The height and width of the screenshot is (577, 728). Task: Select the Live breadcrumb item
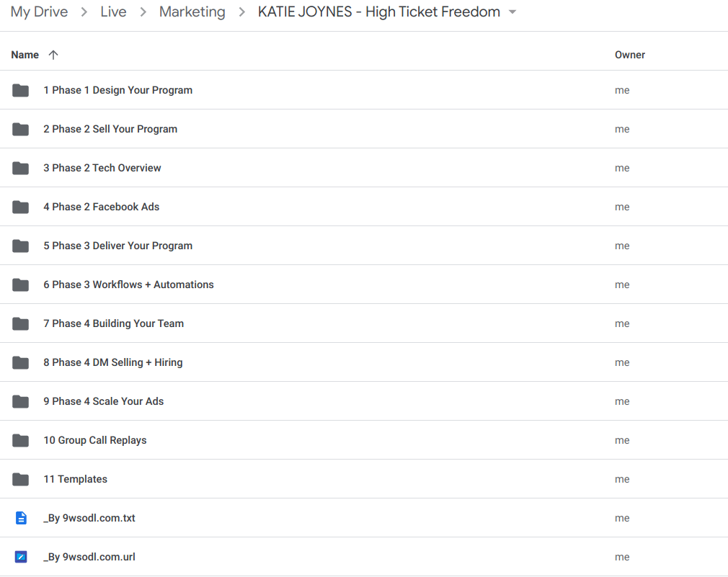(113, 12)
